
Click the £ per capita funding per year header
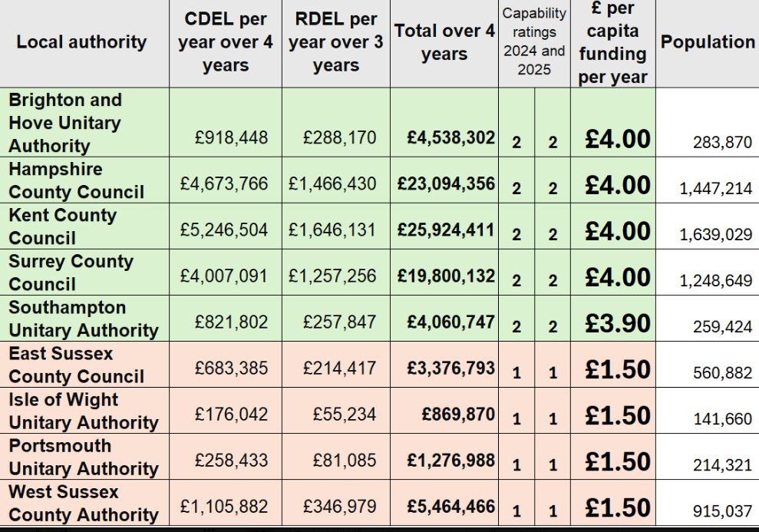(x=613, y=42)
